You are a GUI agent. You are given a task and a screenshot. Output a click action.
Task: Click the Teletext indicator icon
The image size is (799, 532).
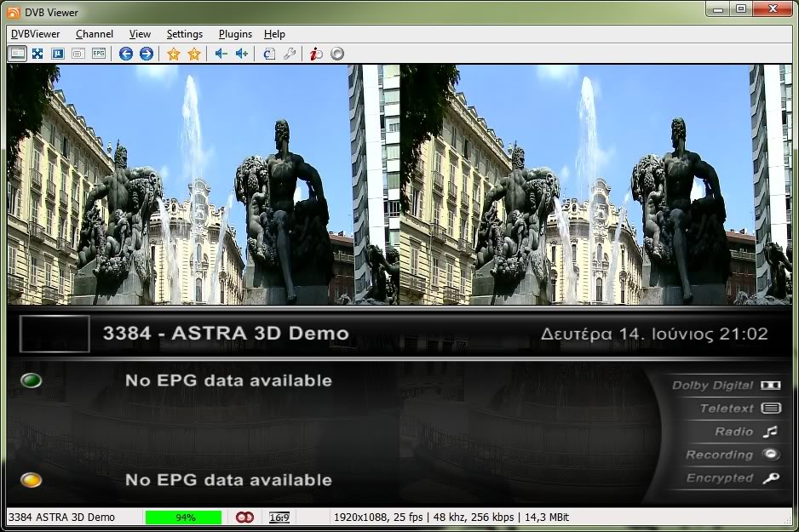[771, 409]
